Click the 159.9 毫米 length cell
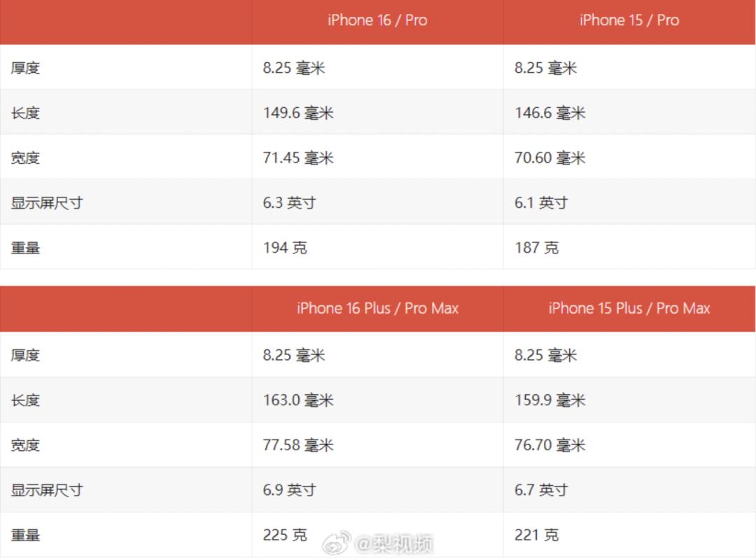Viewport: 756px width, 558px height. [549, 400]
